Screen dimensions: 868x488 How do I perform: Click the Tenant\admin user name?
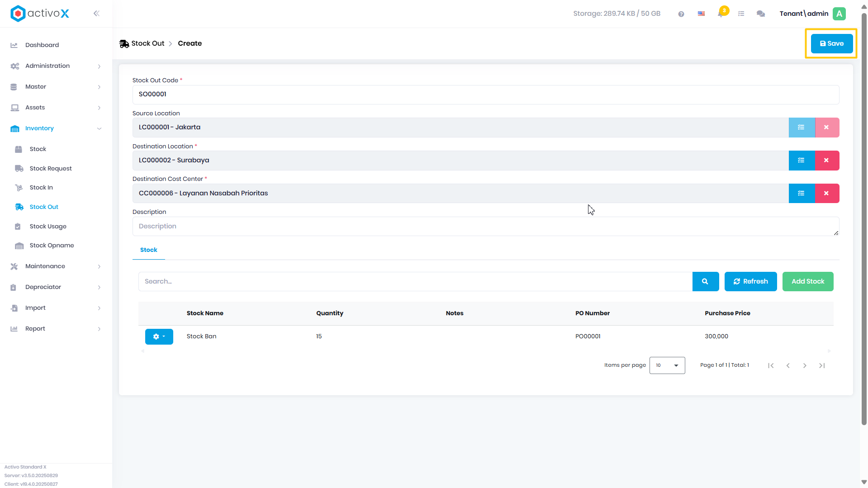(x=804, y=14)
